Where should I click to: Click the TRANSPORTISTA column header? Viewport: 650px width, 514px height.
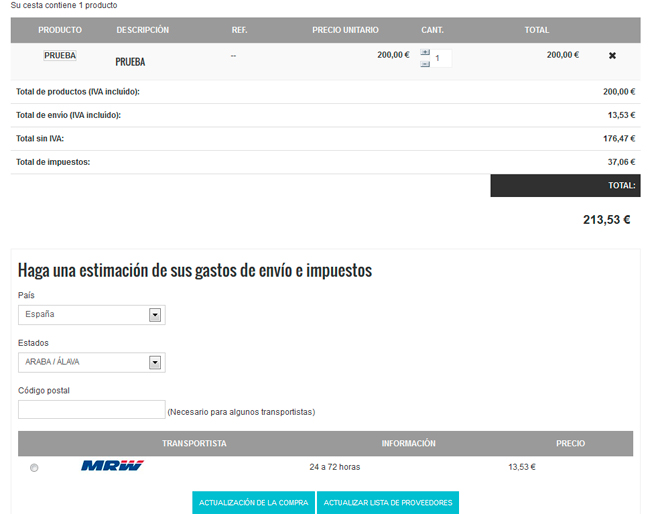point(194,443)
